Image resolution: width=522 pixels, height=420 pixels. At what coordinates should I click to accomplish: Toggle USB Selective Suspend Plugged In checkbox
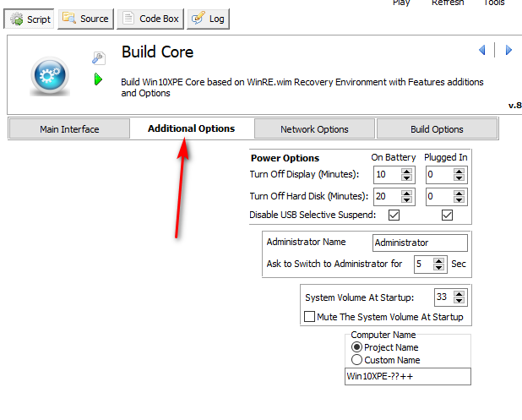(x=447, y=215)
